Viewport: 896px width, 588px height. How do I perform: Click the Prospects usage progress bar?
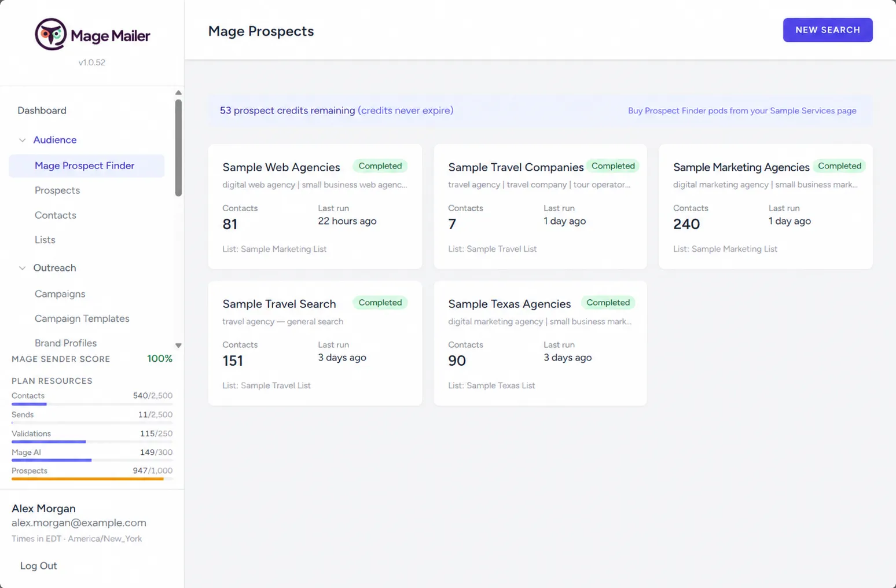[92, 479]
